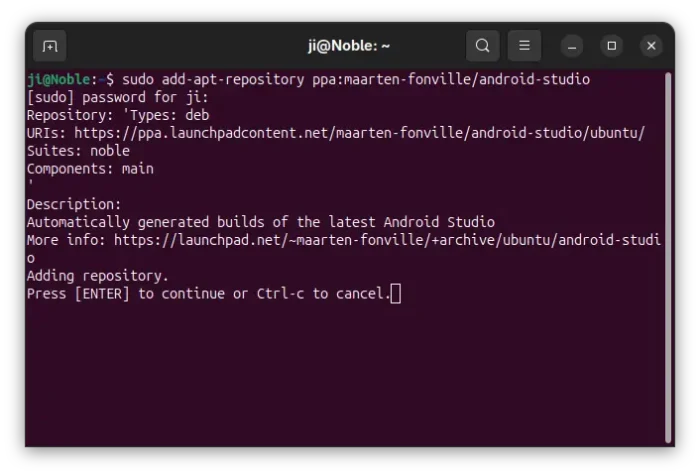Click the 'Components: main' output line
This screenshot has width=700, height=475.
coord(90,169)
